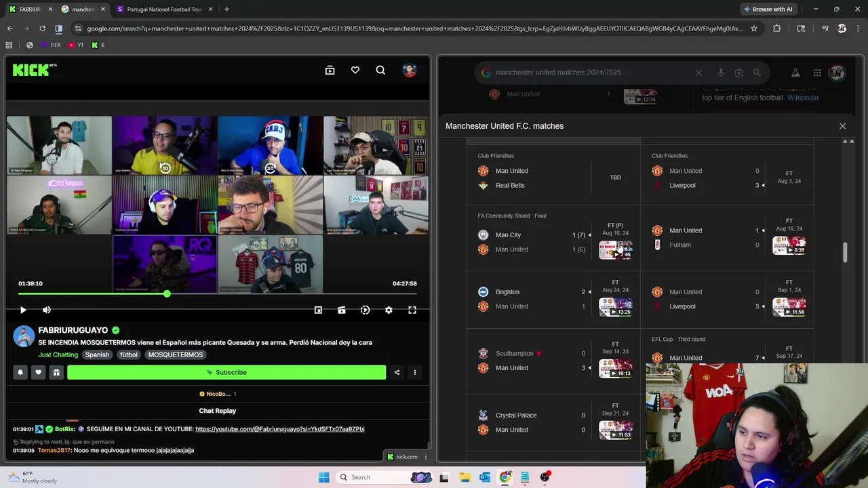Image resolution: width=868 pixels, height=488 pixels.
Task: Click the playback speed icon in Kick player
Action: (365, 310)
